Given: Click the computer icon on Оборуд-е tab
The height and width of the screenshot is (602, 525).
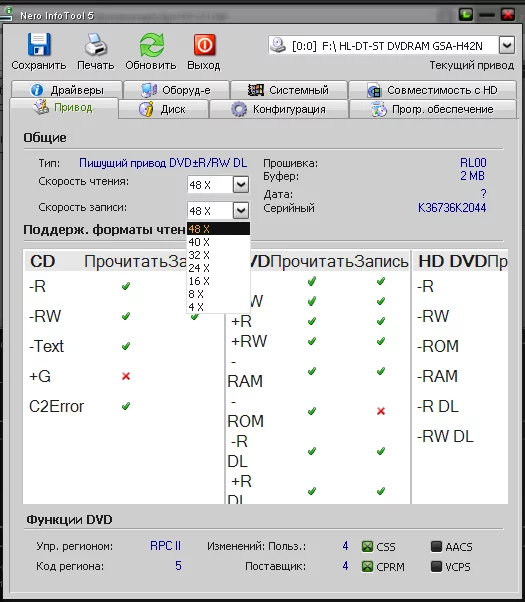Looking at the screenshot, I should (149, 90).
